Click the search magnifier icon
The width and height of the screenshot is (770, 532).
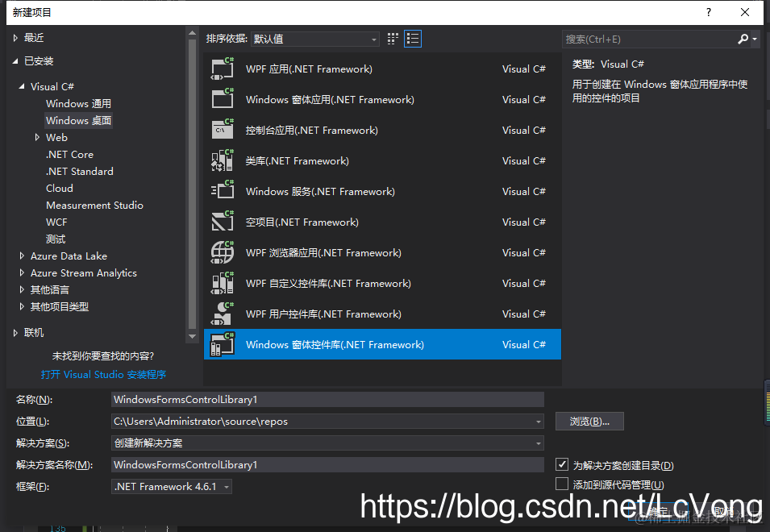point(743,39)
